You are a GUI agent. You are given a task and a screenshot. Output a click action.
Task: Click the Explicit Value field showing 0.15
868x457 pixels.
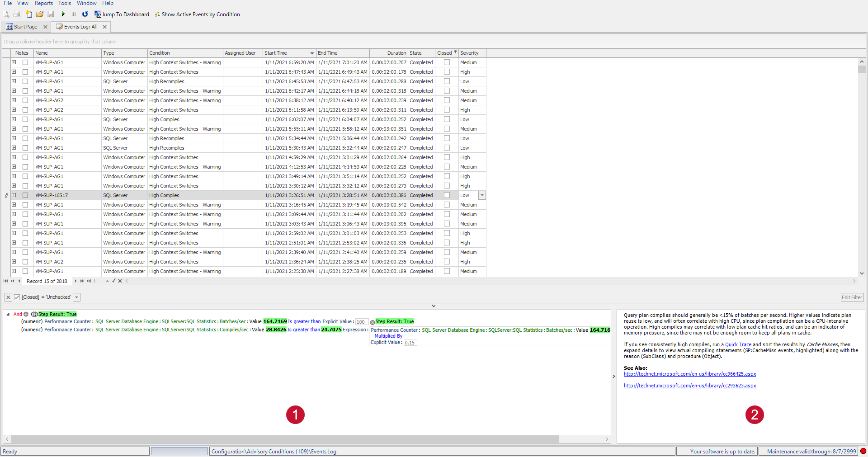(x=410, y=342)
